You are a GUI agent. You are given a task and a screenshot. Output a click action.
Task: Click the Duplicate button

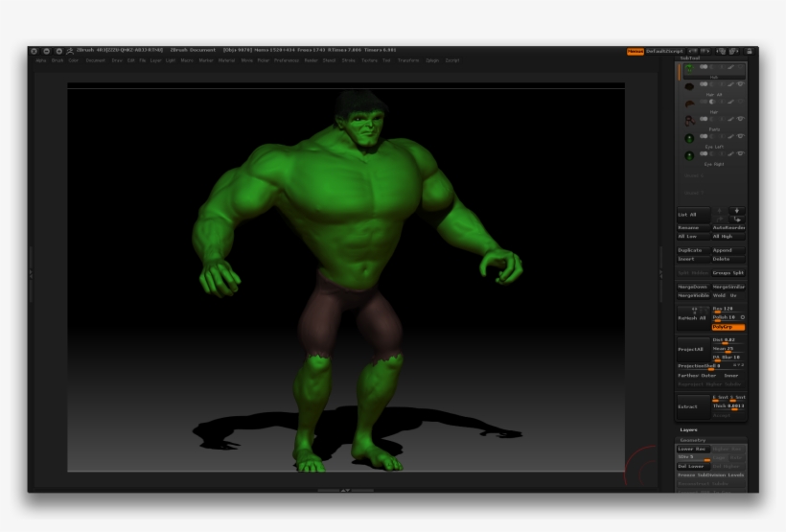point(694,250)
